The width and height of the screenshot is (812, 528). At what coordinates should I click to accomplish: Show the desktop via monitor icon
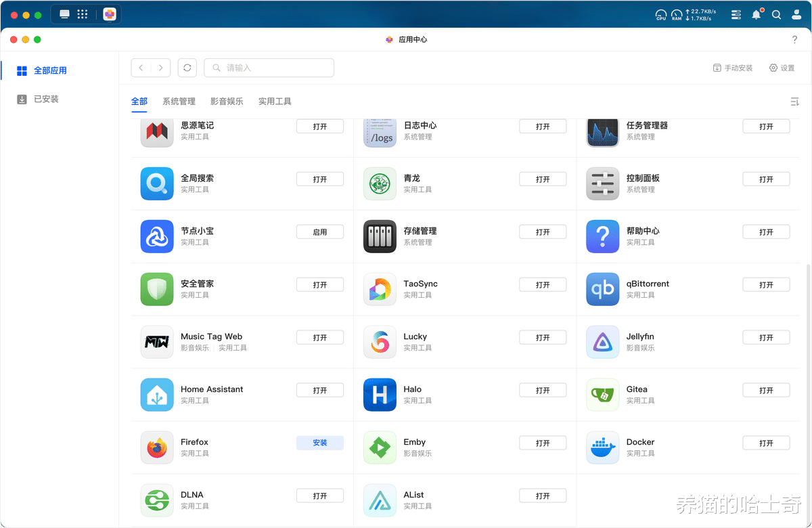tap(65, 14)
